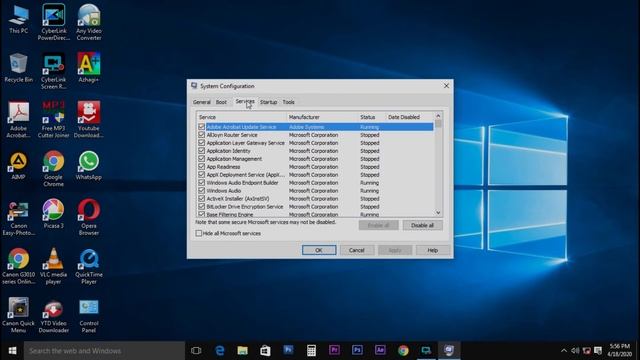Uncheck Application Layer Gateway Service checkbox
Viewport: 640px width, 360px height.
[201, 143]
